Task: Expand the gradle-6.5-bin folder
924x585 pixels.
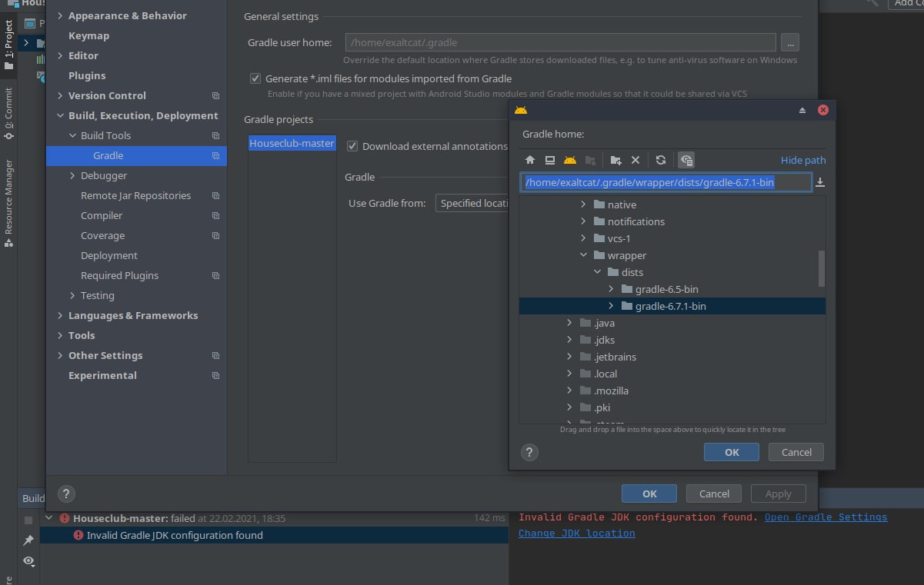Action: 611,289
